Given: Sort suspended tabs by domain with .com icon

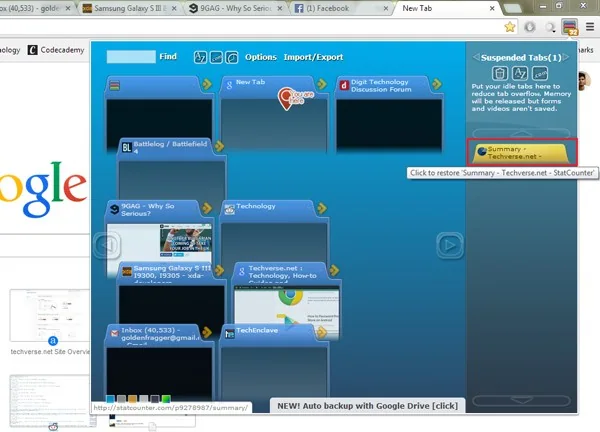Looking at the screenshot, I should (x=540, y=73).
